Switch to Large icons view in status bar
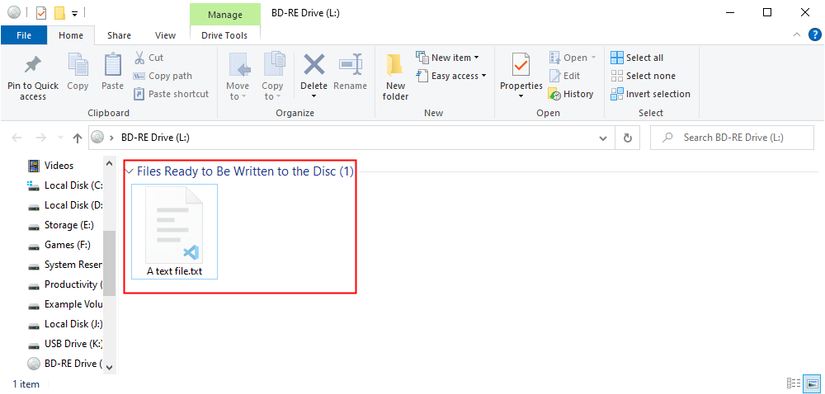 coord(812,383)
